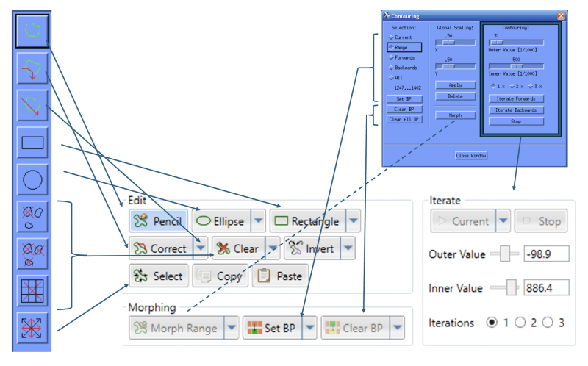This screenshot has height=366, width=588.
Task: Choose the Ellipse tool button
Action: pos(221,221)
